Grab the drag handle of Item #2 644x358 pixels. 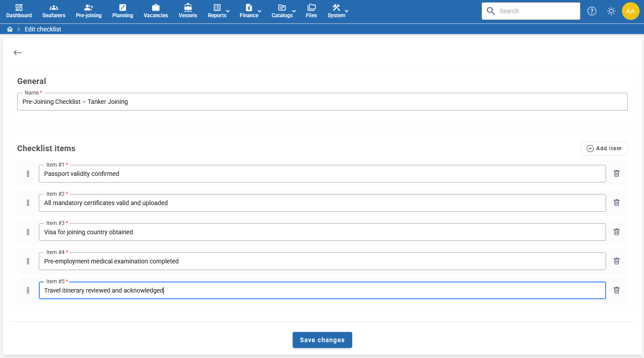[28, 203]
